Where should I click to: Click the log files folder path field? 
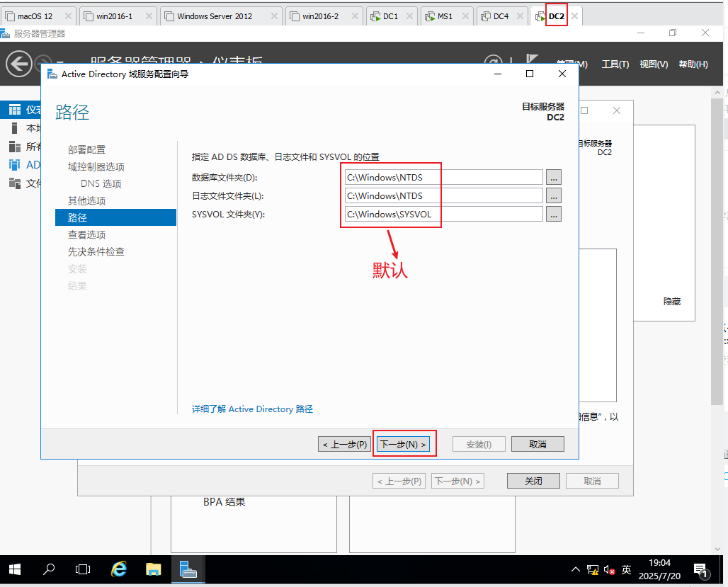(x=443, y=195)
